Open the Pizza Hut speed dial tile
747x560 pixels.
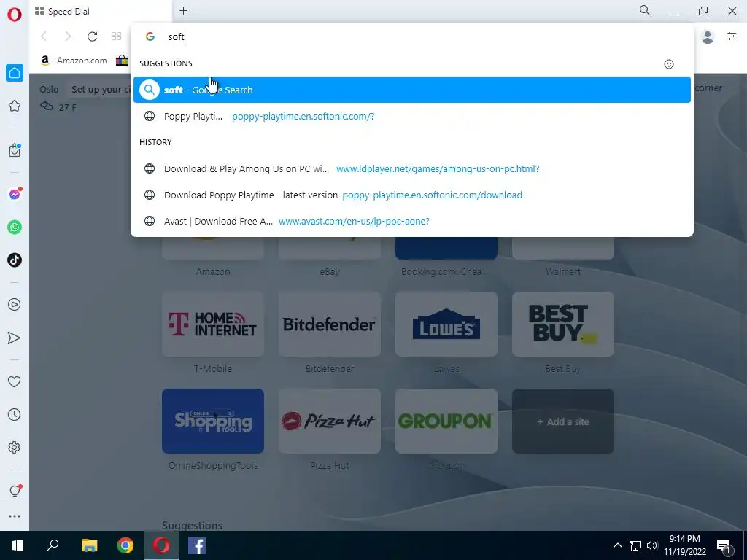pyautogui.click(x=330, y=421)
